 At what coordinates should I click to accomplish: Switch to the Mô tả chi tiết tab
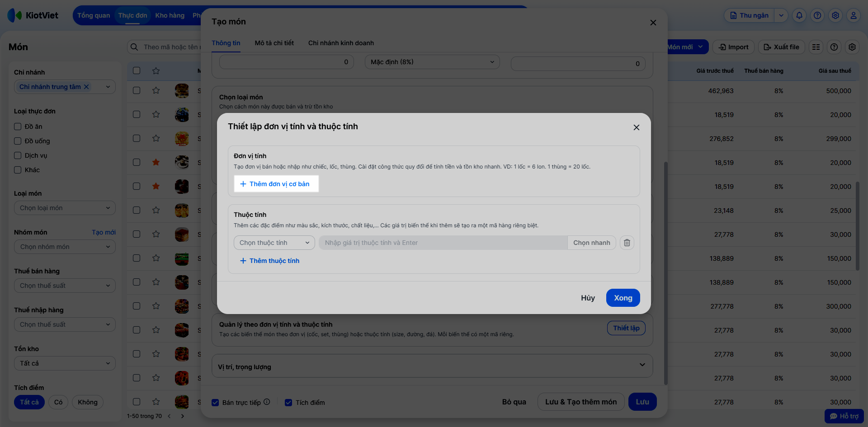pos(274,43)
